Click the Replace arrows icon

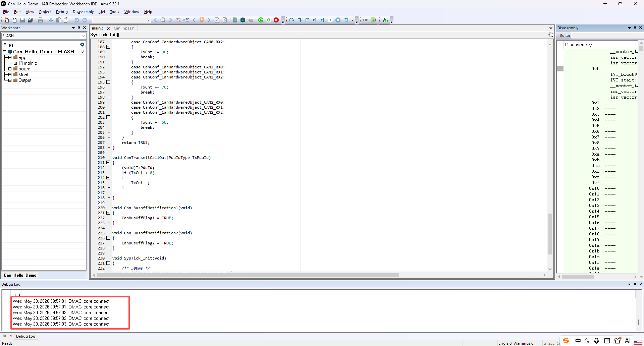click(x=178, y=20)
